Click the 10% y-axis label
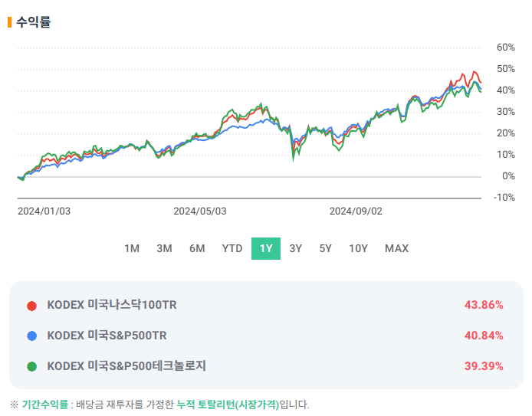Viewport: 532px width, 416px height. pos(505,155)
